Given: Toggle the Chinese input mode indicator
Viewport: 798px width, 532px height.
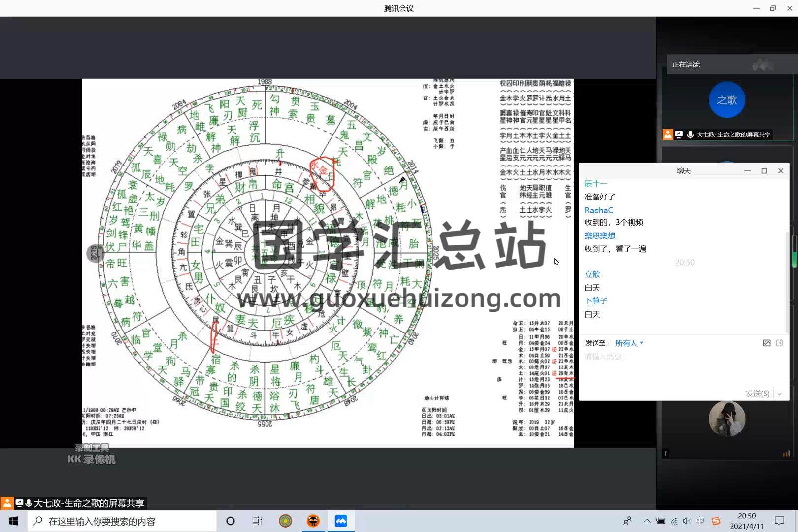Looking at the screenshot, I should tap(700, 521).
